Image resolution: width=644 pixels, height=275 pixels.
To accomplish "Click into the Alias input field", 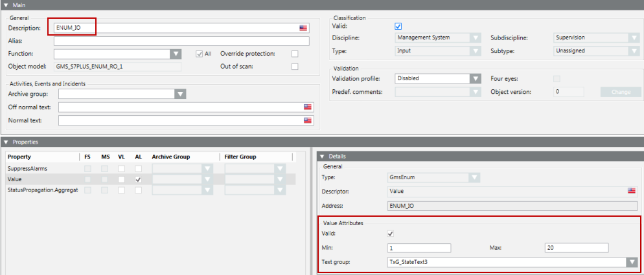I will 181,41.
